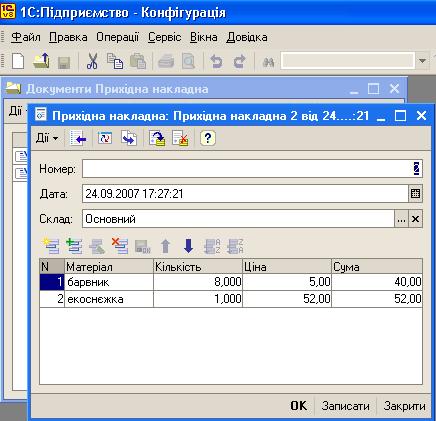Viewport: 436px width, 421px height.
Task: Click the print preview icon
Action: 188,62
